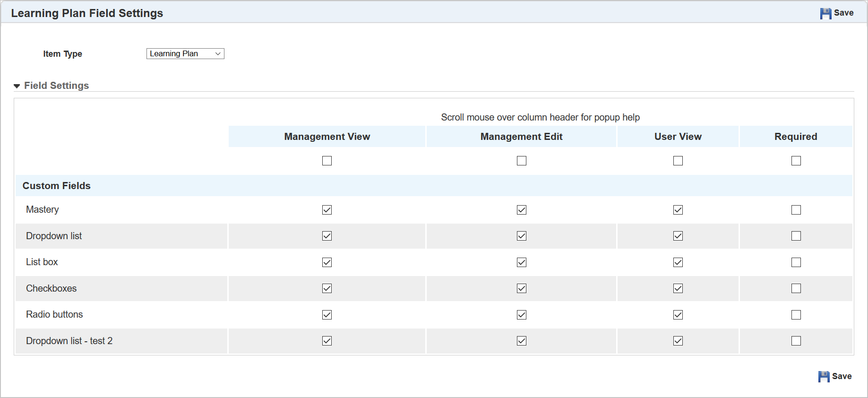Uncheck User View for List box

tap(678, 262)
